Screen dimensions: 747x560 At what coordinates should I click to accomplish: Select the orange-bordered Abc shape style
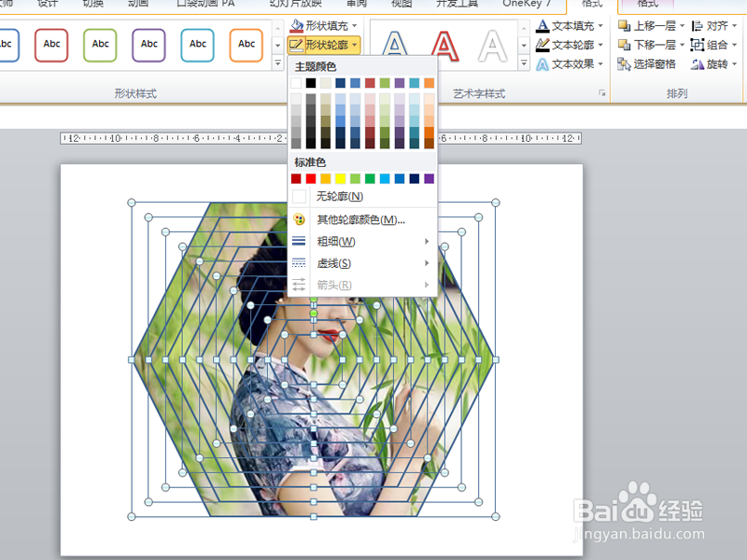(247, 45)
